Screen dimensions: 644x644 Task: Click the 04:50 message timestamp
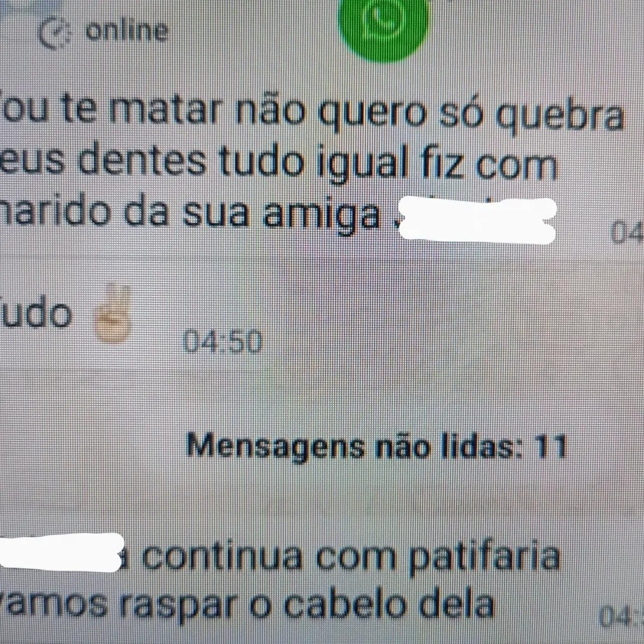[x=222, y=342]
